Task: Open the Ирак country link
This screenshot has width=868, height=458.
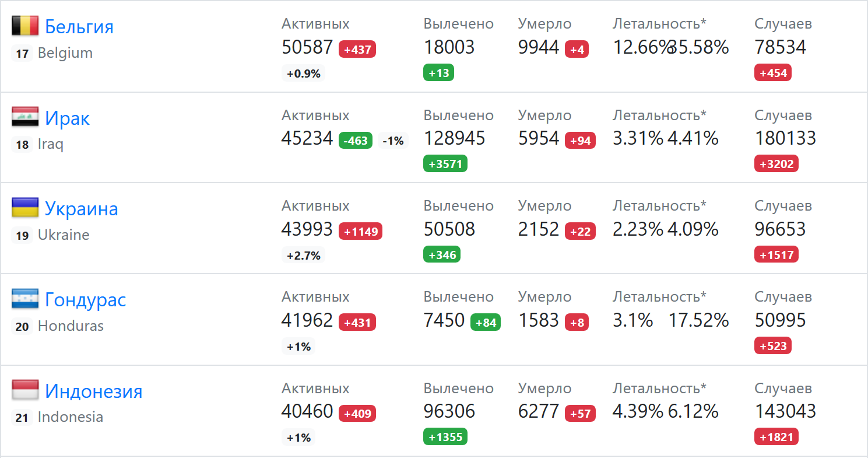Action: [68, 118]
